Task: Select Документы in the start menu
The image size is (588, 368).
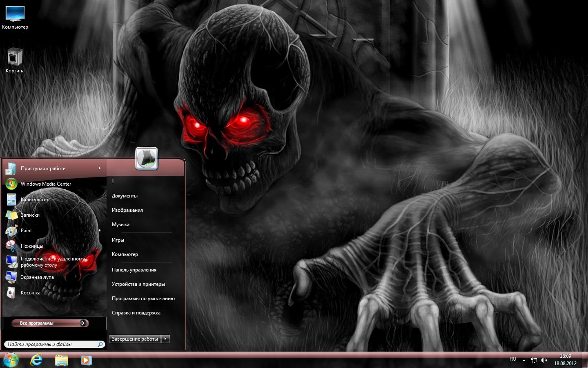Action: click(x=125, y=196)
